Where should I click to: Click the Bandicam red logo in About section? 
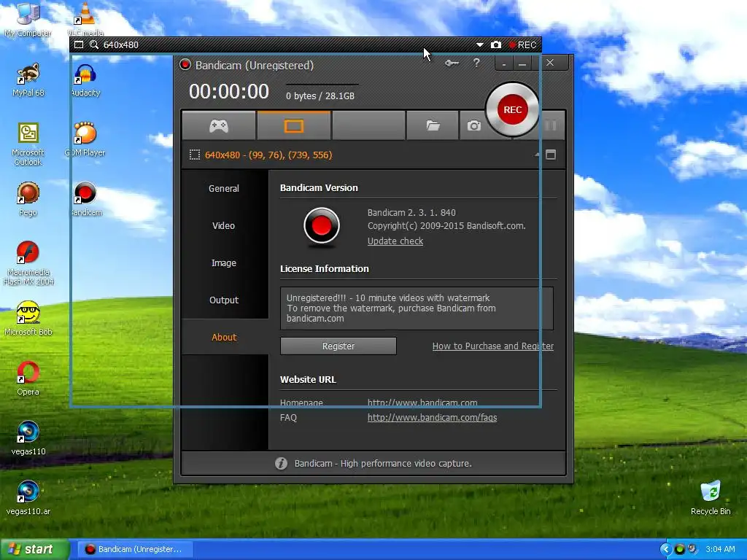(x=322, y=226)
